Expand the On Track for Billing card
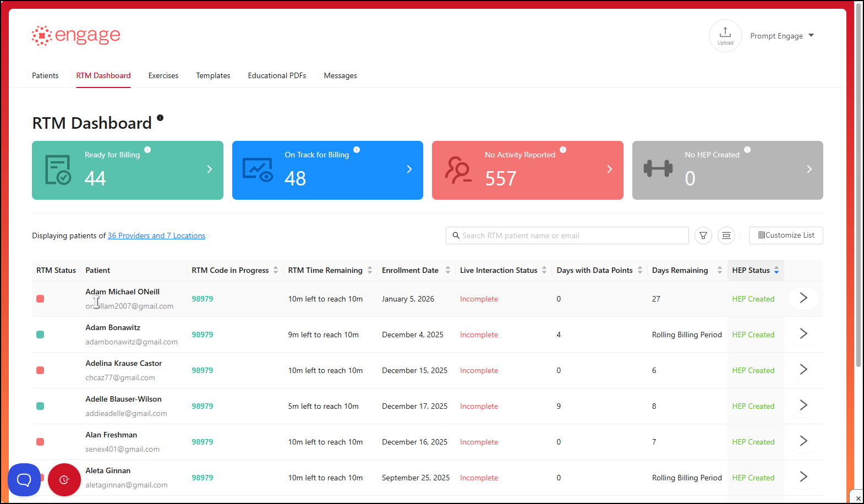 (409, 169)
